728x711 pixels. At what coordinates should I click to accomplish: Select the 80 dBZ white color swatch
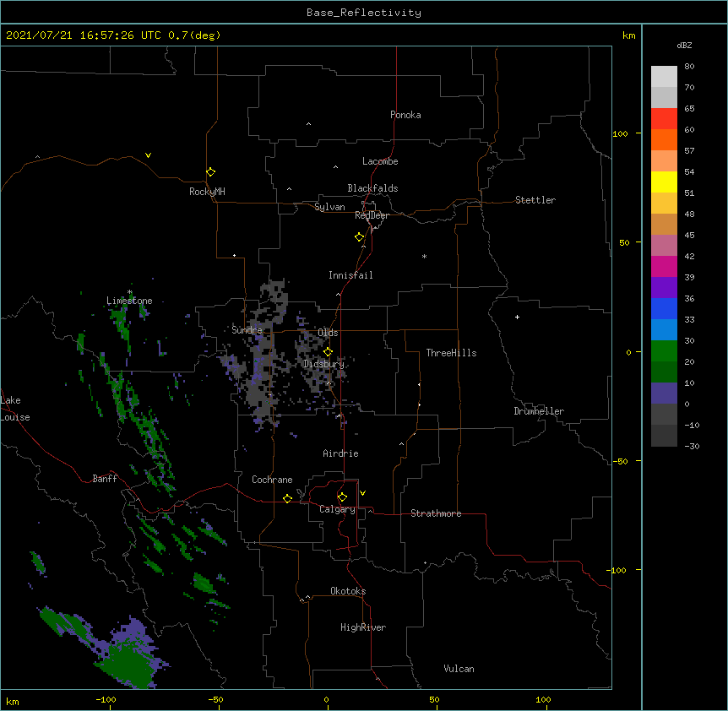coord(664,76)
